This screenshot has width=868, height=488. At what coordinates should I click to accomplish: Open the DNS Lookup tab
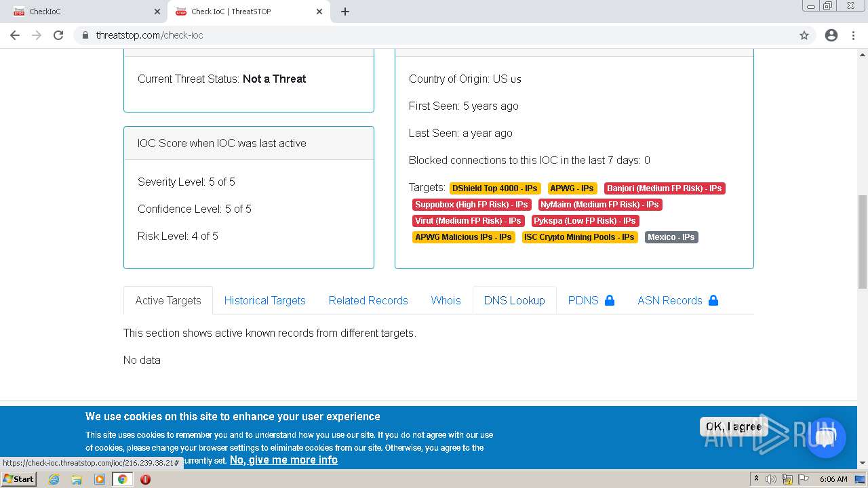click(x=514, y=300)
